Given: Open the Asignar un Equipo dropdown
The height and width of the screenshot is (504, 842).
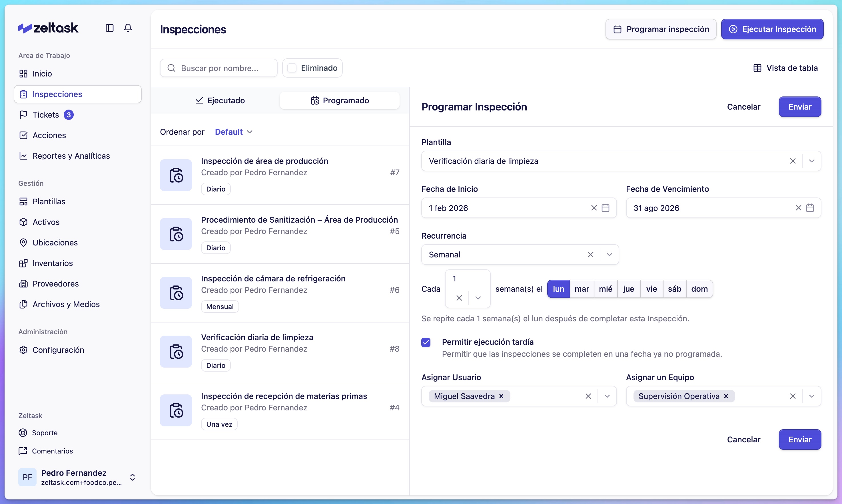Looking at the screenshot, I should coord(812,396).
